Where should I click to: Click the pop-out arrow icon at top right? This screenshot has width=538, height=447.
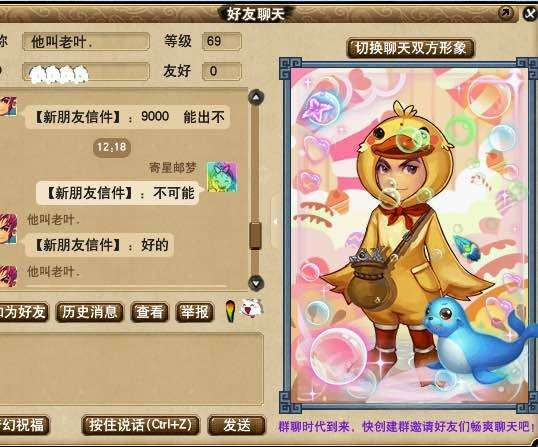pos(506,13)
